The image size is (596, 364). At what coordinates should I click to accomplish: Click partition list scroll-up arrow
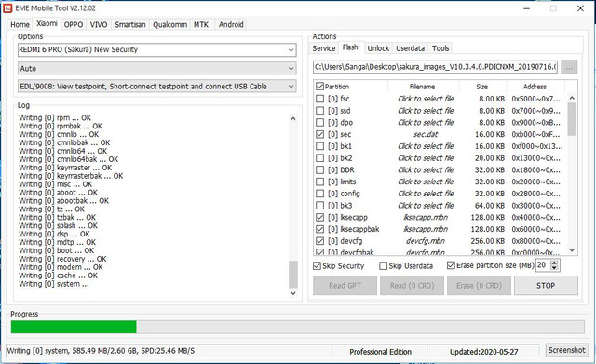pos(572,98)
